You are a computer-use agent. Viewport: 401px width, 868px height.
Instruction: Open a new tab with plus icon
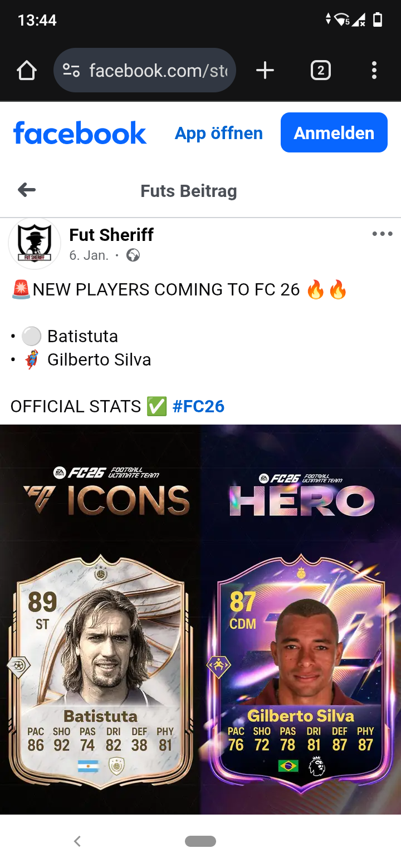pos(265,71)
